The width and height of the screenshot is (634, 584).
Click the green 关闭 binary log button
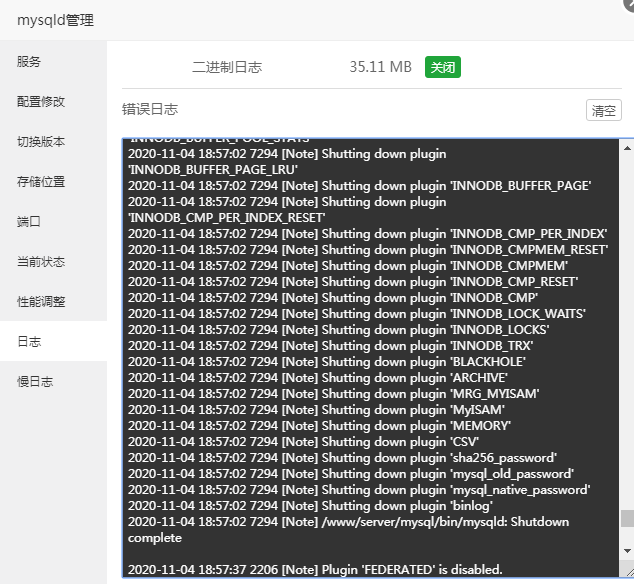pos(443,67)
